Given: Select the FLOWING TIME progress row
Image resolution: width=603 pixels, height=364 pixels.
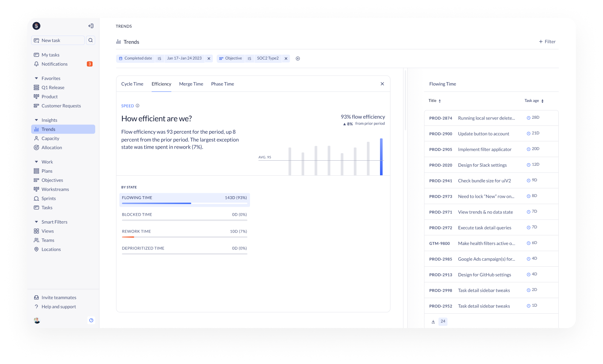Looking at the screenshot, I should click(x=184, y=200).
